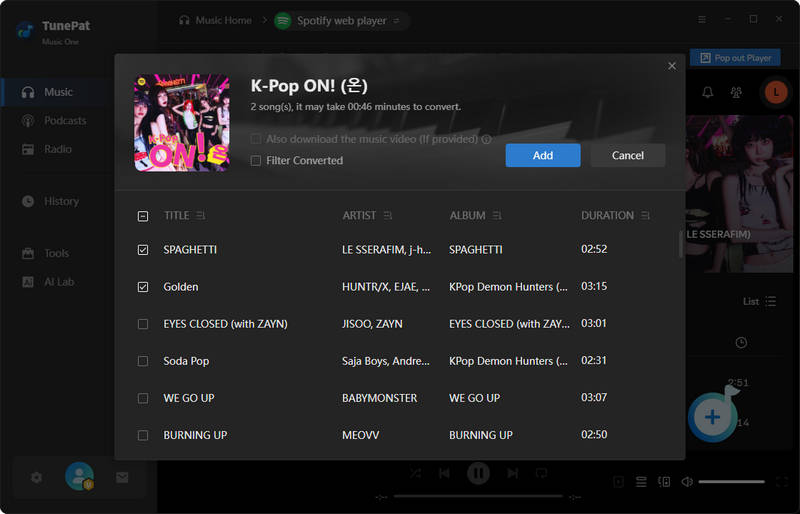Open the Podcasts section
800x514 pixels.
pos(54,120)
